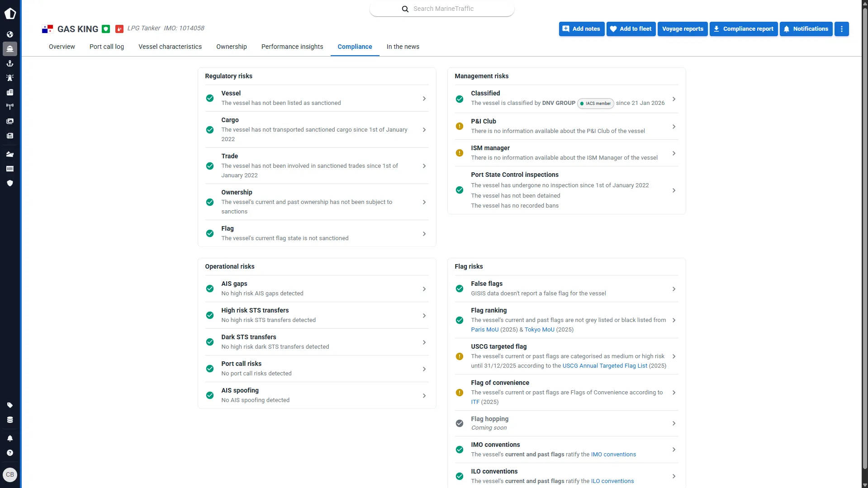Expand the Vessel sanction row chevron
This screenshot has width=868, height=488.
[424, 99]
